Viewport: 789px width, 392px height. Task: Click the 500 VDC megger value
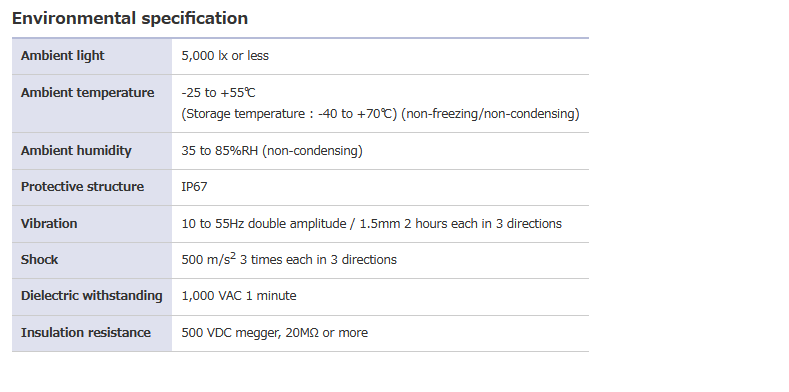274,333
